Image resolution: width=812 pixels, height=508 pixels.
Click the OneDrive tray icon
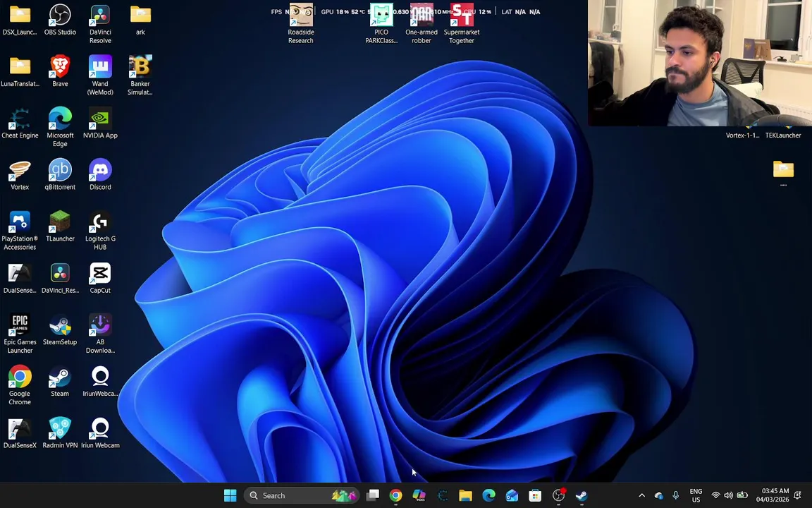point(659,495)
